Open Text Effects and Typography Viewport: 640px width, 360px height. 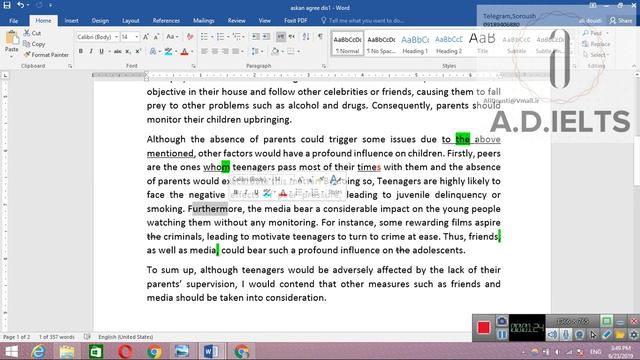pos(153,51)
